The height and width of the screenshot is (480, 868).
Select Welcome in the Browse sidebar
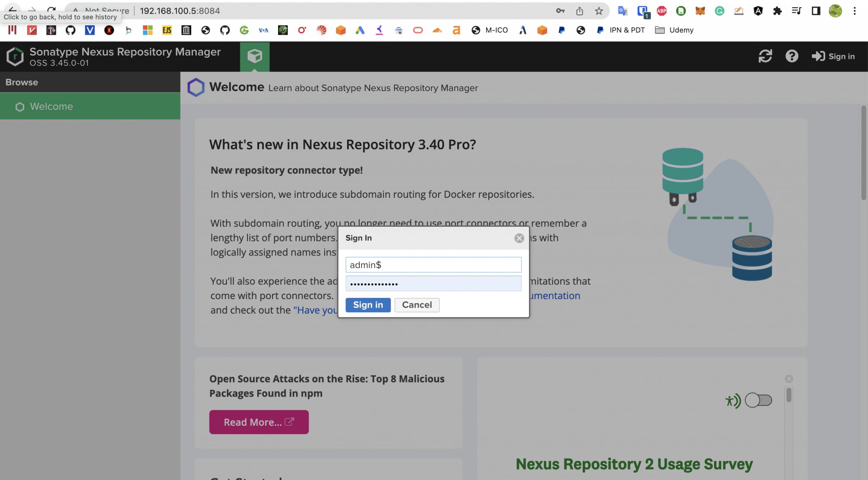tap(52, 107)
